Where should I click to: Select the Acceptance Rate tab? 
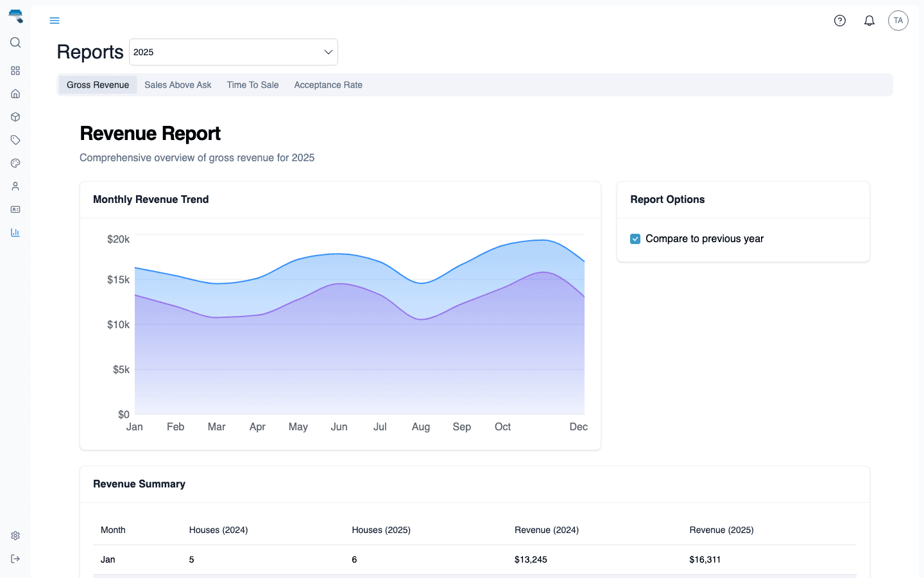click(328, 84)
